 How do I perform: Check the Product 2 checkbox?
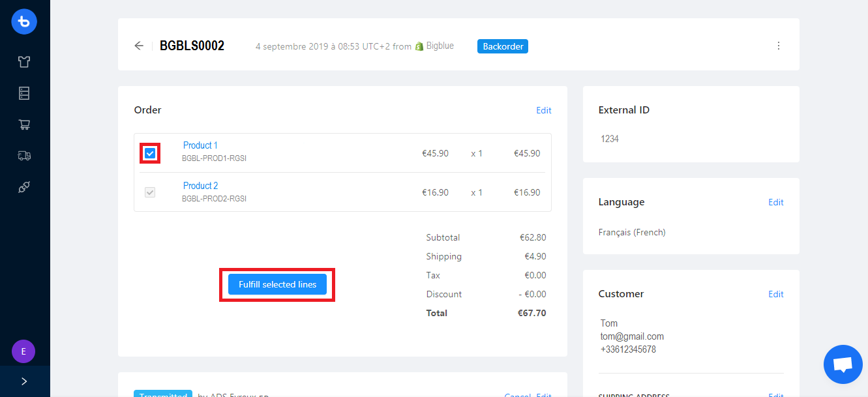[150, 192]
